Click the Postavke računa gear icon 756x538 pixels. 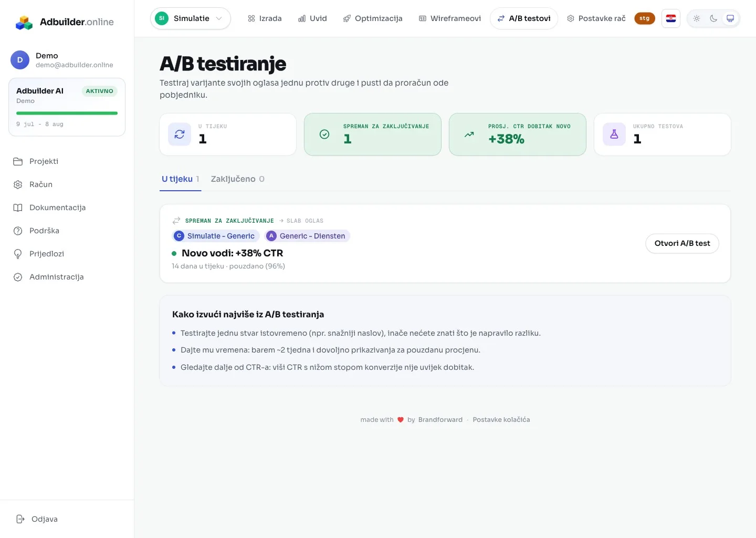571,18
